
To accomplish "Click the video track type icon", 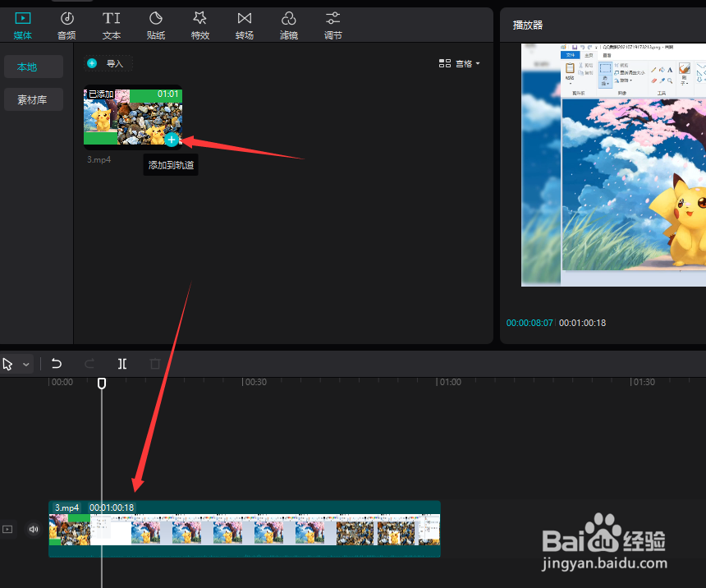I will (x=7, y=529).
